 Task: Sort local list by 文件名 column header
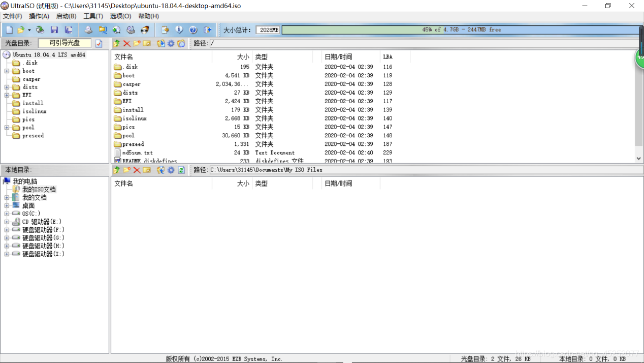pyautogui.click(x=162, y=184)
